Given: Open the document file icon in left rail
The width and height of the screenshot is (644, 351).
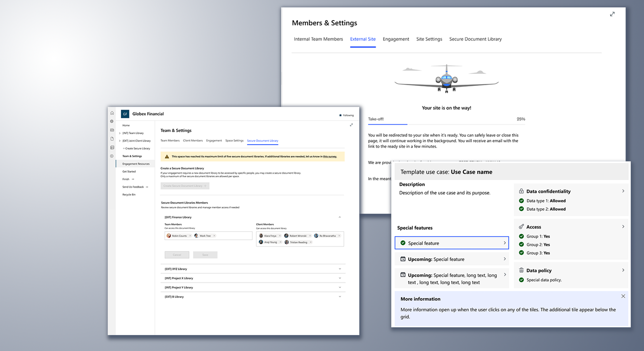Looking at the screenshot, I should (x=112, y=139).
